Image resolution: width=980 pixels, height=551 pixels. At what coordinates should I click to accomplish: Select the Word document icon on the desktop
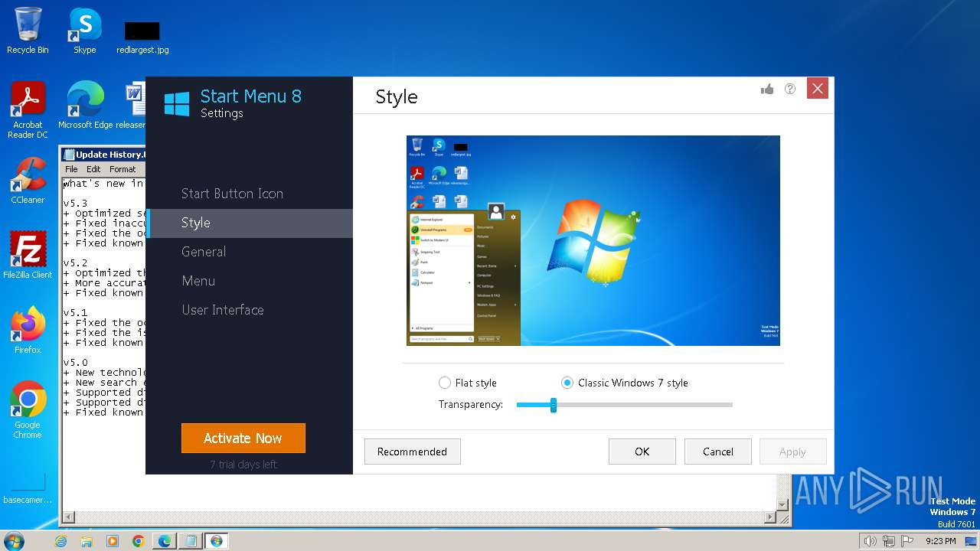[135, 106]
